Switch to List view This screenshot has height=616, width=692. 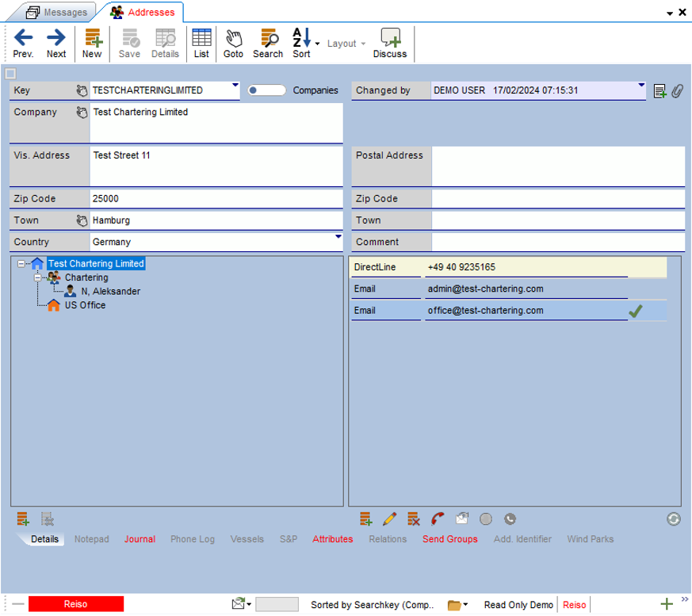pyautogui.click(x=201, y=44)
